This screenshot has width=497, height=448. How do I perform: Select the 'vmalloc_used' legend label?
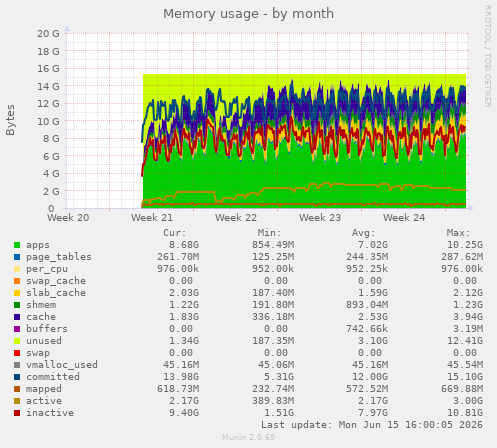coord(62,365)
